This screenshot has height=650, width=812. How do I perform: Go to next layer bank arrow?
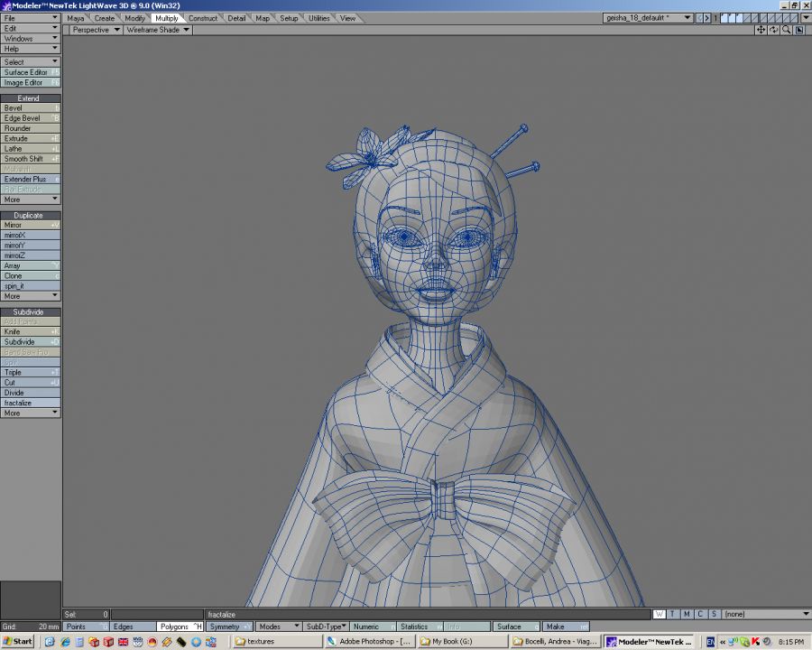pyautogui.click(x=707, y=17)
